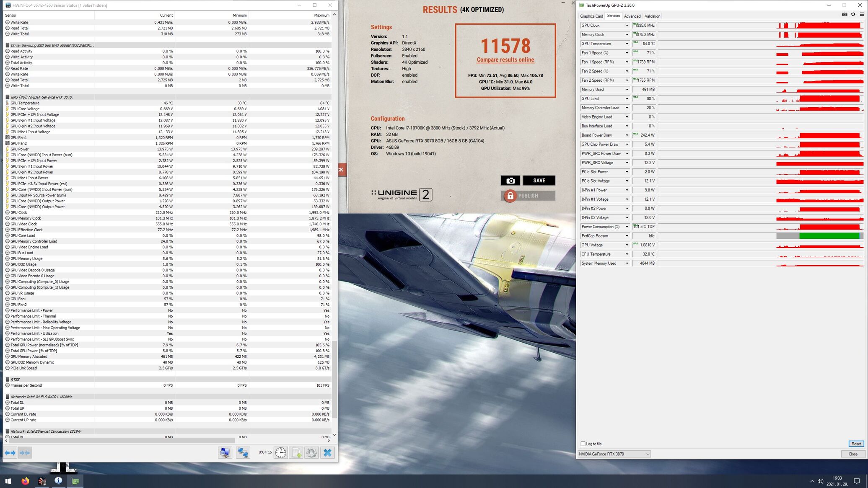This screenshot has height=488, width=868.
Task: Click SAVE button in Unigine results
Action: tap(539, 181)
